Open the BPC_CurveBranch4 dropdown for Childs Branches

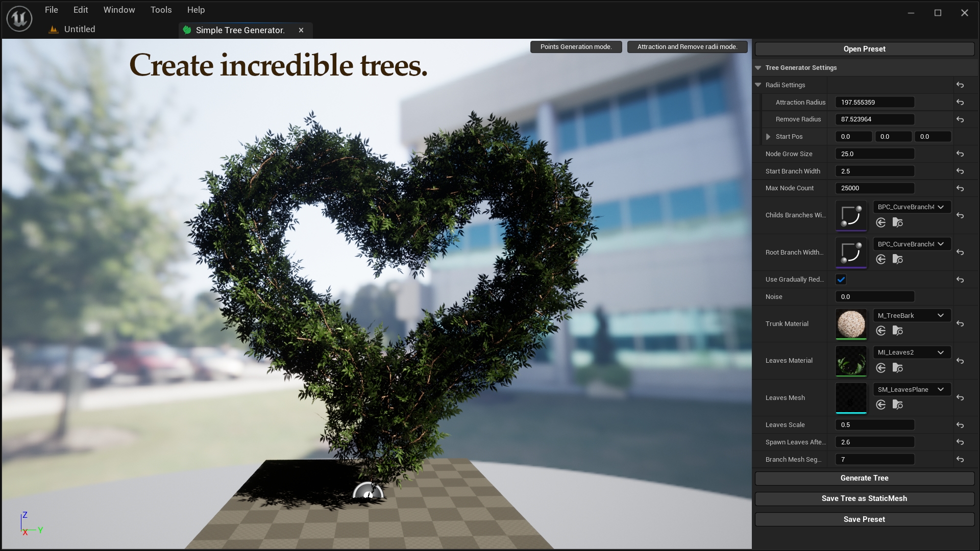tap(912, 207)
